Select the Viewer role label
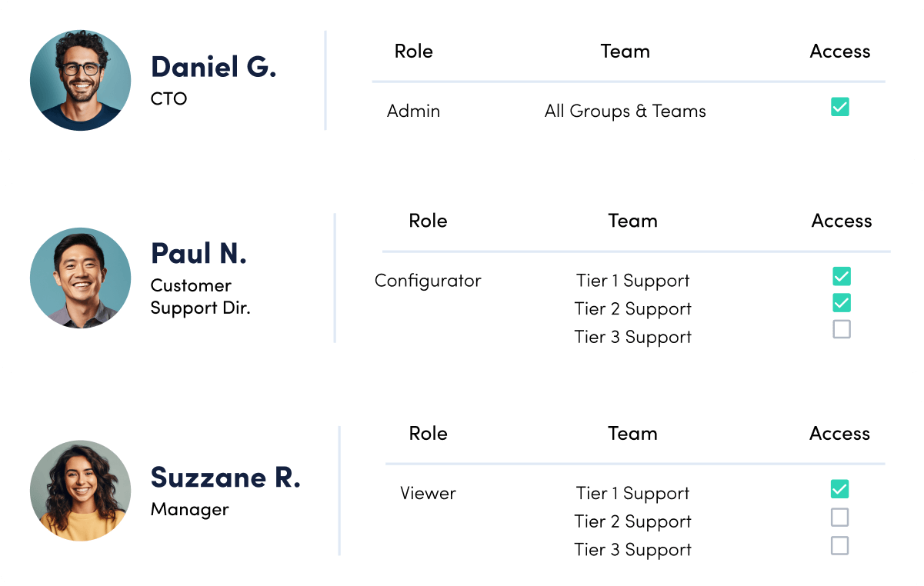 [x=429, y=493]
